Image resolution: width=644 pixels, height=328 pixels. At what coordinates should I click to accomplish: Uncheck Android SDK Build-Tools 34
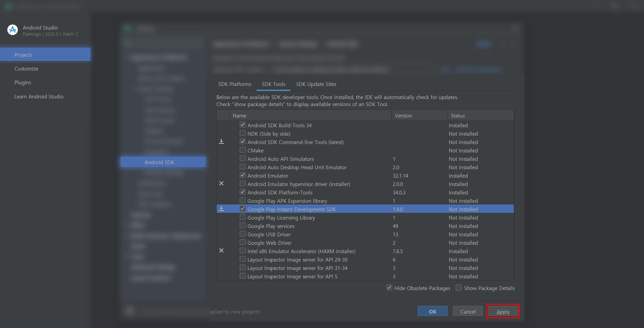point(243,125)
